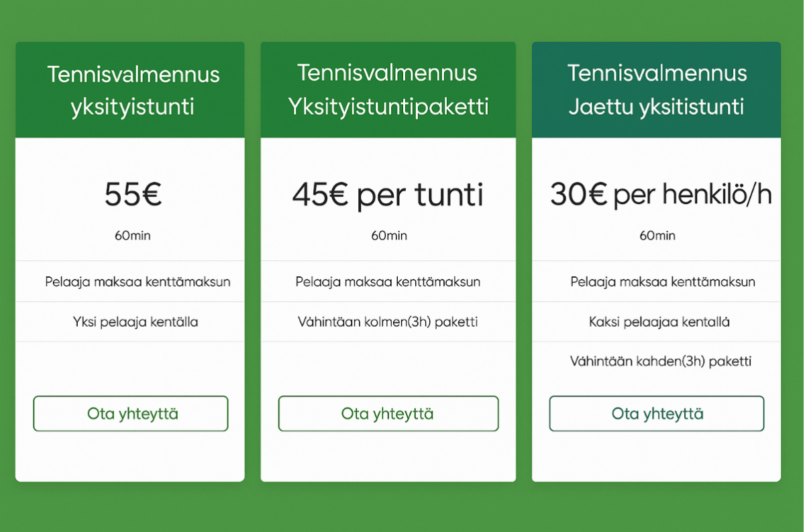Click 'Pelaaja maksaa kenttämaksun' in the 55€ card
The width and height of the screenshot is (805, 532).
(138, 282)
